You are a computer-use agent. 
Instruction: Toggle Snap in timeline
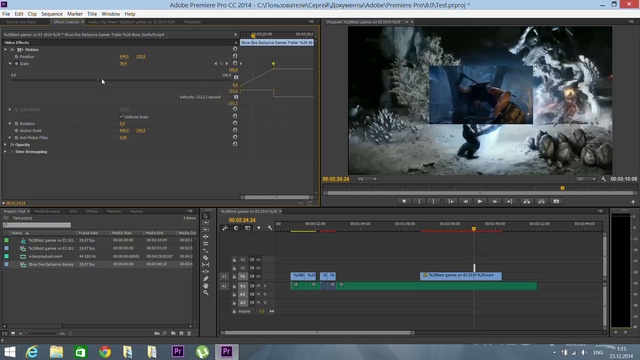click(x=236, y=228)
